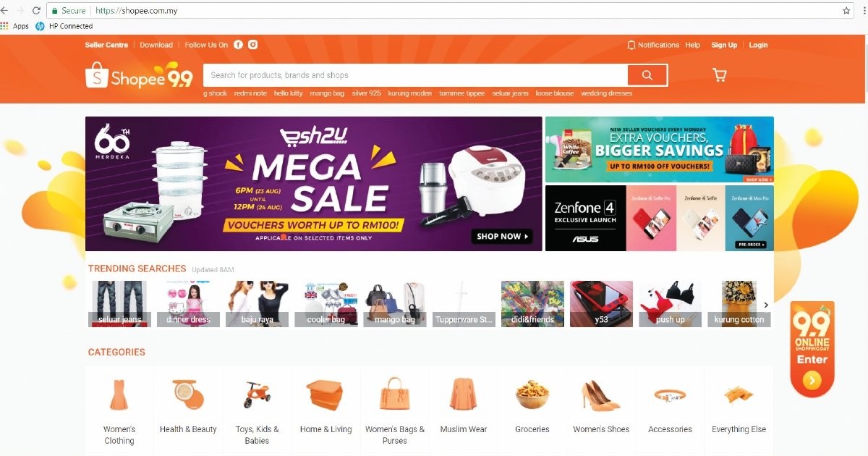Click the orange search magnifier button
Screen dimensions: 868x456
click(x=647, y=75)
